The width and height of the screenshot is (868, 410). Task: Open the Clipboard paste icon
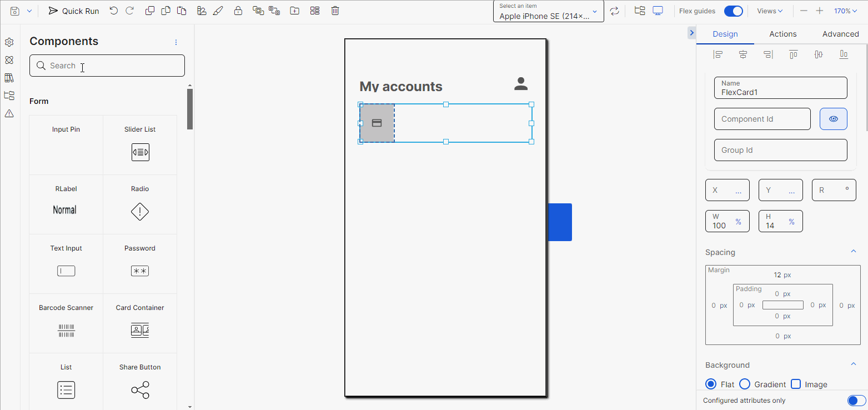click(182, 10)
